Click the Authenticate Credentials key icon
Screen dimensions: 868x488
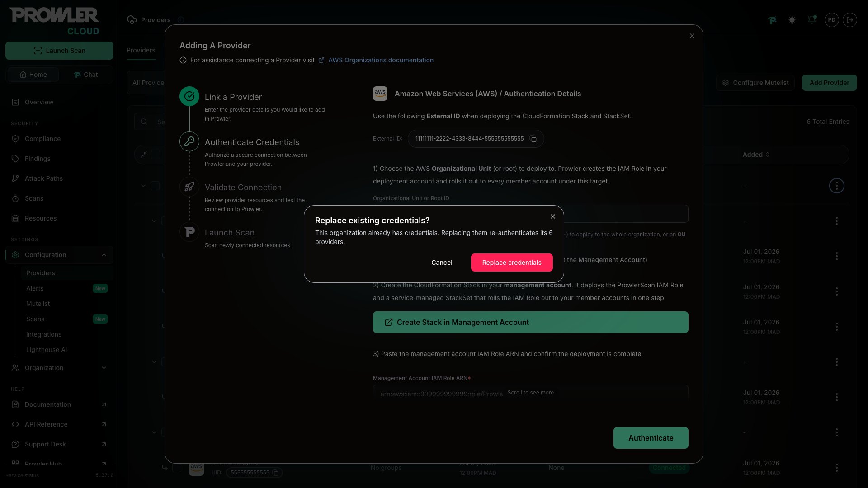click(x=189, y=141)
